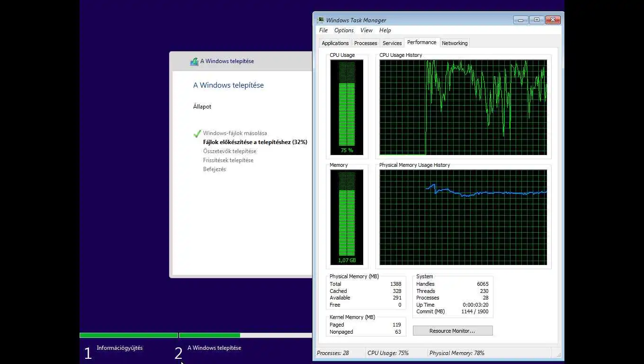This screenshot has width=644, height=364.
Task: Click the Kernel Paged value 119
Action: tap(397, 325)
